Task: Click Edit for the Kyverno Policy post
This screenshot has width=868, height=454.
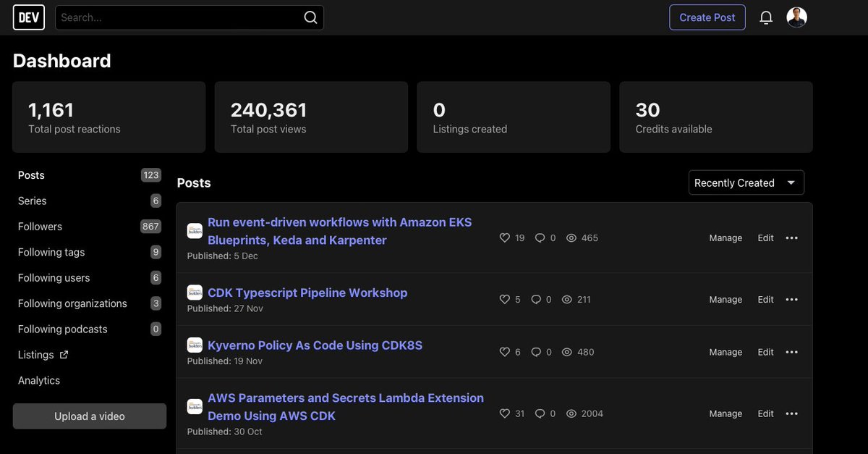Action: [x=766, y=352]
